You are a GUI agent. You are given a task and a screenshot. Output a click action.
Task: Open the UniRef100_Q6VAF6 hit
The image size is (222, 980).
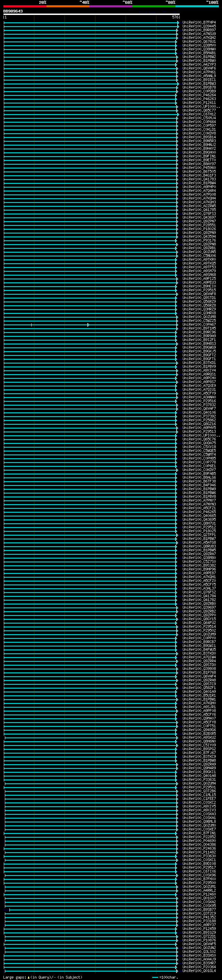coord(199,68)
